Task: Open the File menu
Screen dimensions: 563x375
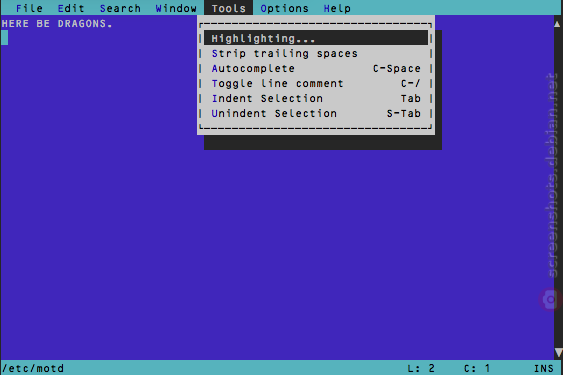Action: click(29, 8)
